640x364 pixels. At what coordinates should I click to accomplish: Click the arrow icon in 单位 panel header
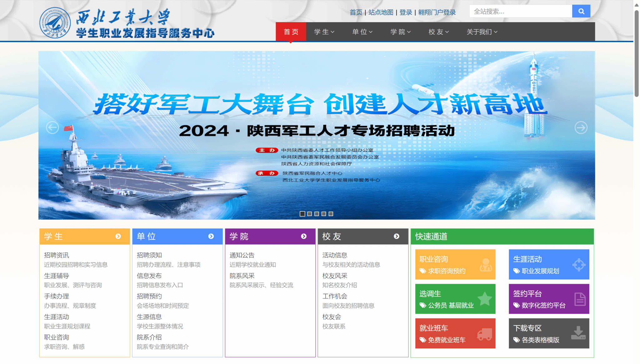(211, 236)
